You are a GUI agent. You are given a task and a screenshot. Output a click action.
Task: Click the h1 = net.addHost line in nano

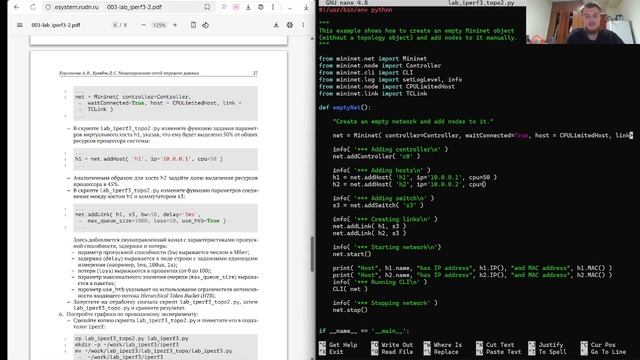[x=414, y=177]
